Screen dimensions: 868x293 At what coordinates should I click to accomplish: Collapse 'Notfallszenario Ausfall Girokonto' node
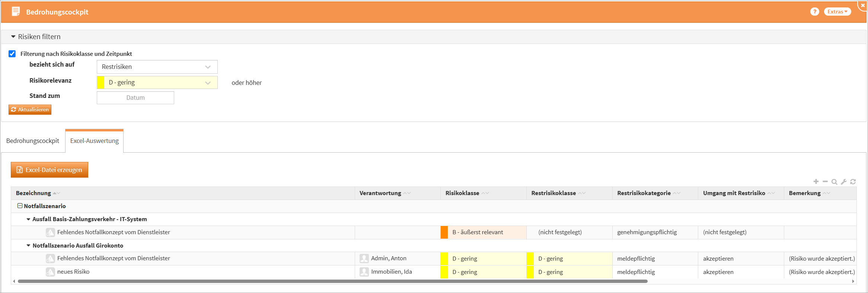(x=28, y=246)
